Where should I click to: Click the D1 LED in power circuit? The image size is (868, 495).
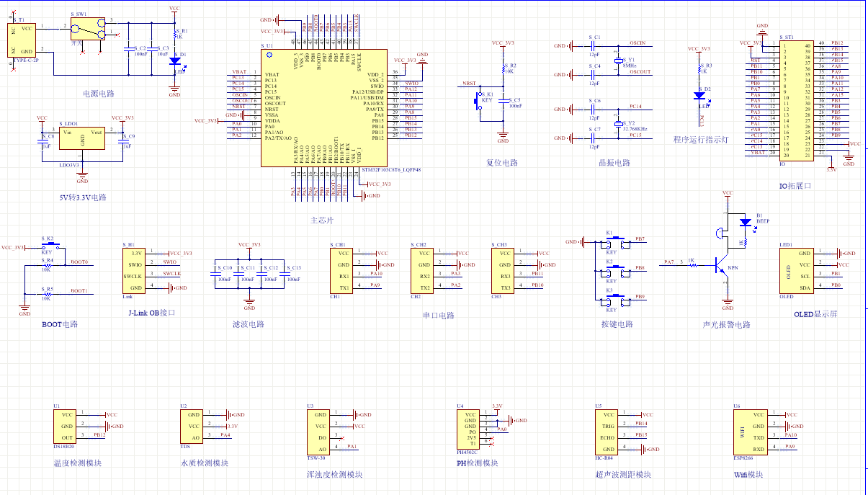pyautogui.click(x=174, y=61)
